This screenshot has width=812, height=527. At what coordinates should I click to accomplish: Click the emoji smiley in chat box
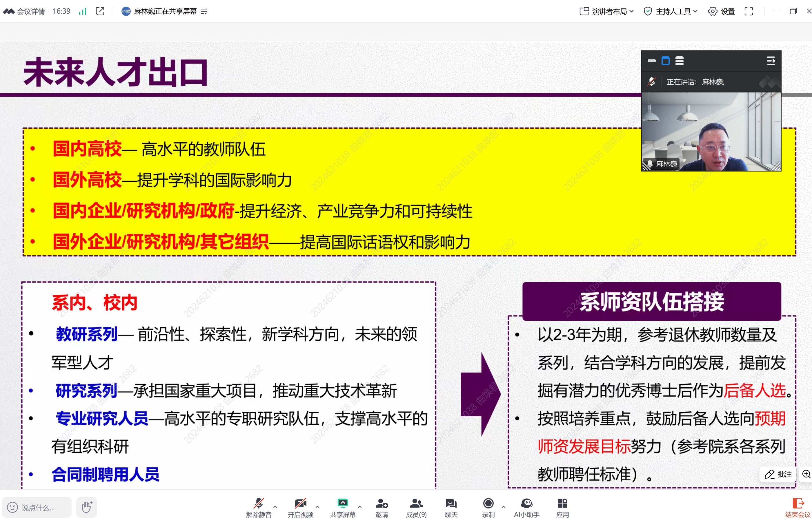tap(13, 508)
